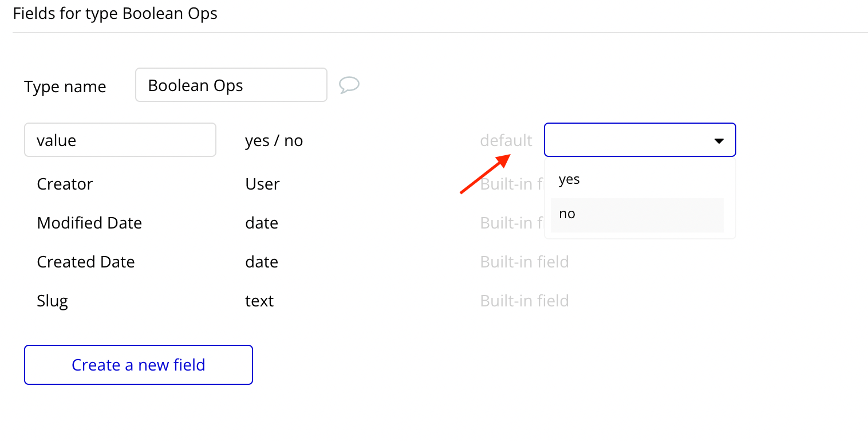This screenshot has height=441, width=868.
Task: Click inside the Boolean Ops type name field
Action: [x=231, y=85]
